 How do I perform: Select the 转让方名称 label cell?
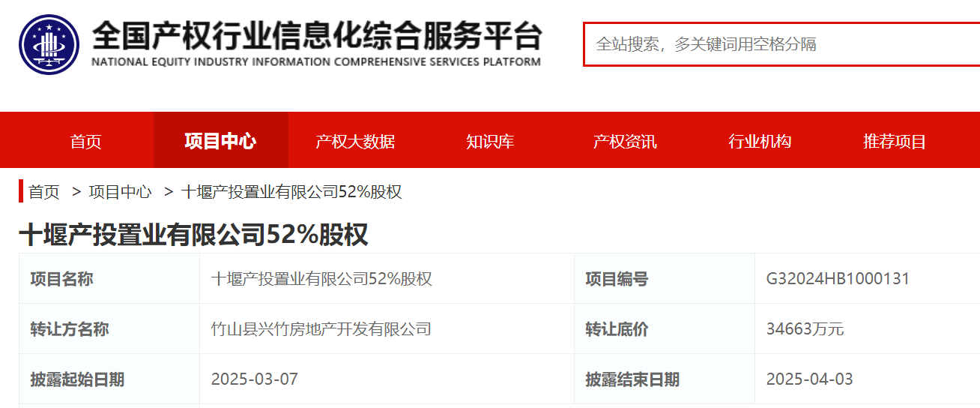click(109, 329)
